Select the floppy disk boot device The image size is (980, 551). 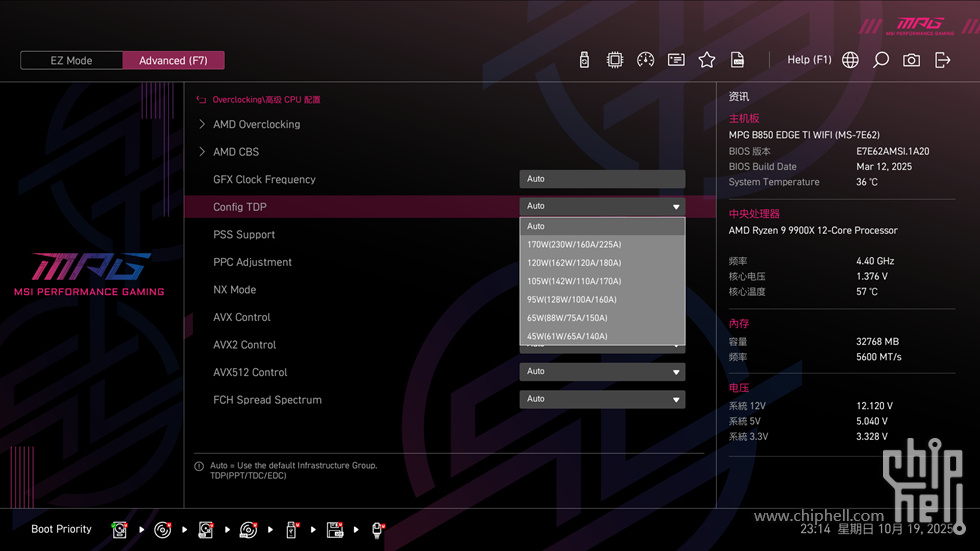tap(335, 530)
